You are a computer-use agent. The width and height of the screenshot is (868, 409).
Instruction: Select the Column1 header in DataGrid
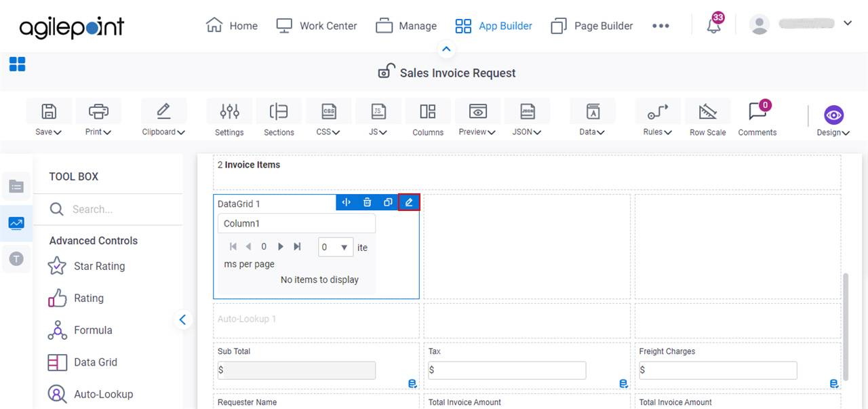(x=296, y=224)
